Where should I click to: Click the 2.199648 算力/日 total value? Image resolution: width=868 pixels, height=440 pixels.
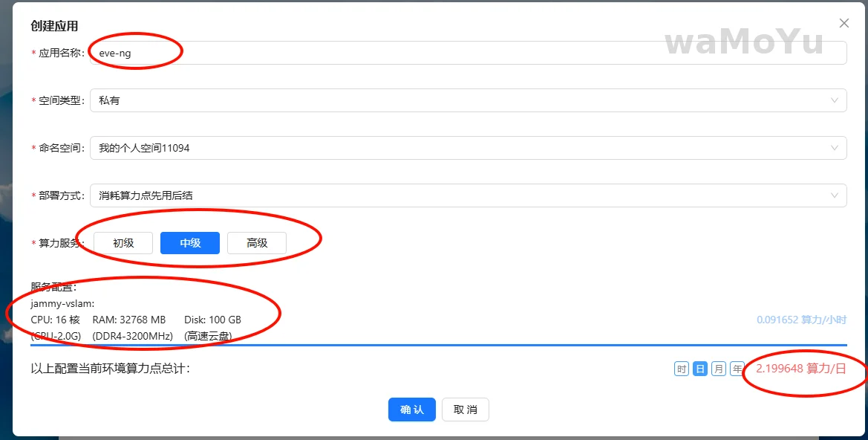801,369
